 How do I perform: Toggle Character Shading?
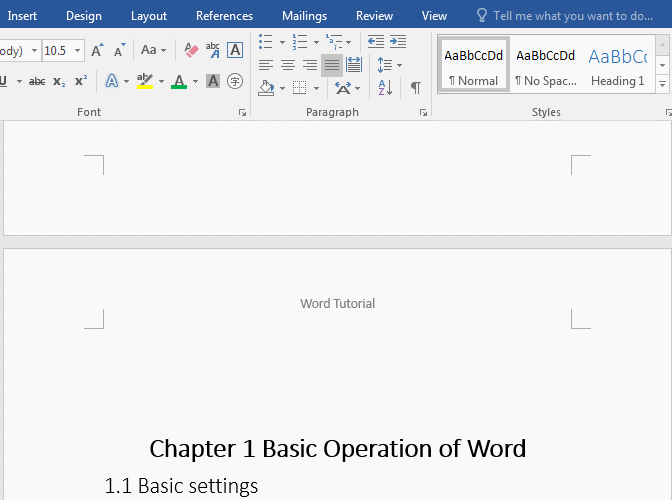point(213,81)
